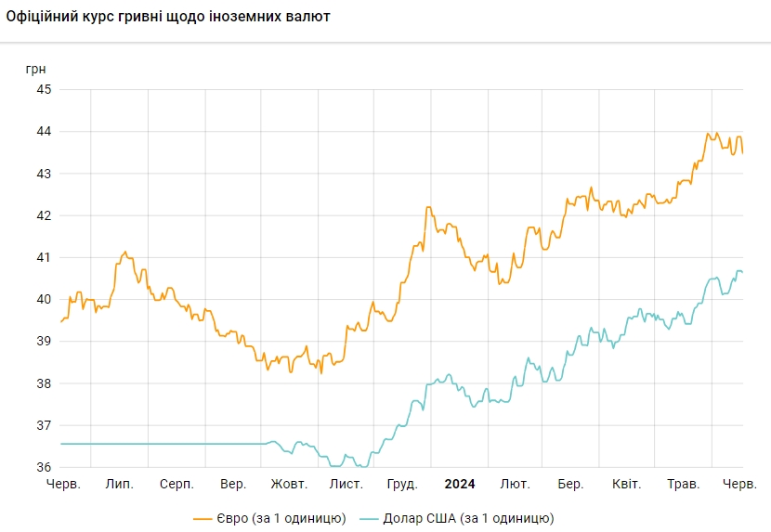Image resolution: width=771 pixels, height=532 pixels.
Task: Select the Квіт. month axis label
Action: click(626, 485)
